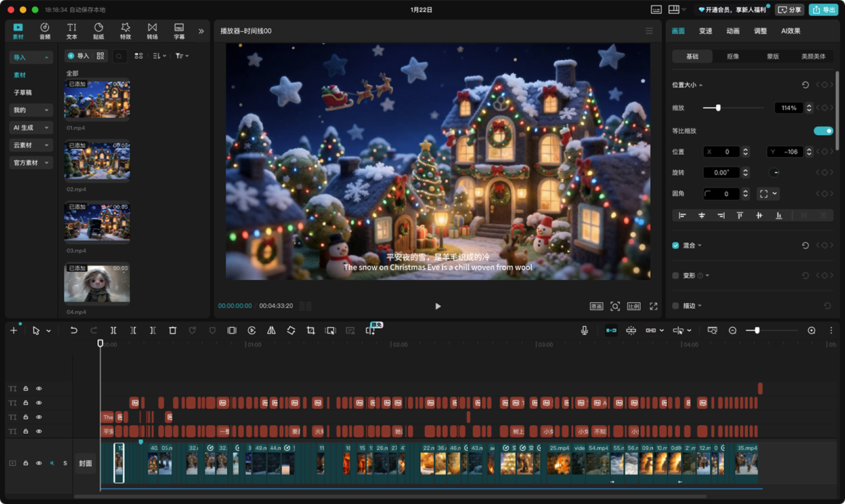This screenshot has height=504, width=845.
Task: Enable the 变形 checkbox
Action: click(676, 276)
